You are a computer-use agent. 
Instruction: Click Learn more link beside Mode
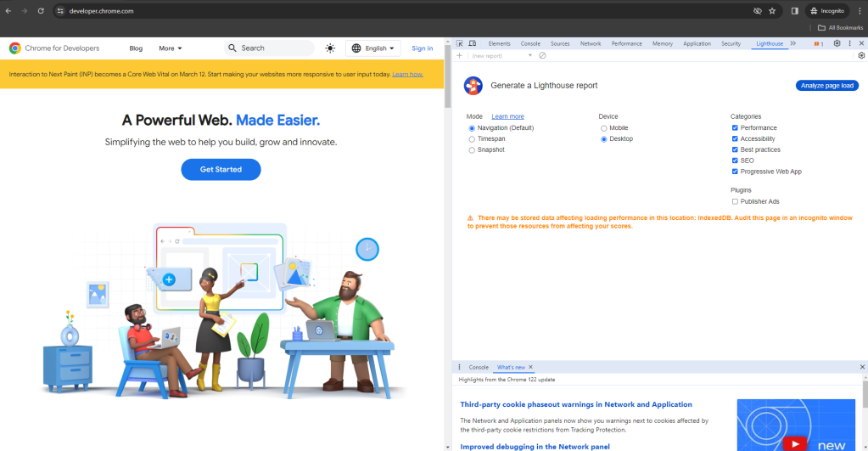pyautogui.click(x=507, y=116)
